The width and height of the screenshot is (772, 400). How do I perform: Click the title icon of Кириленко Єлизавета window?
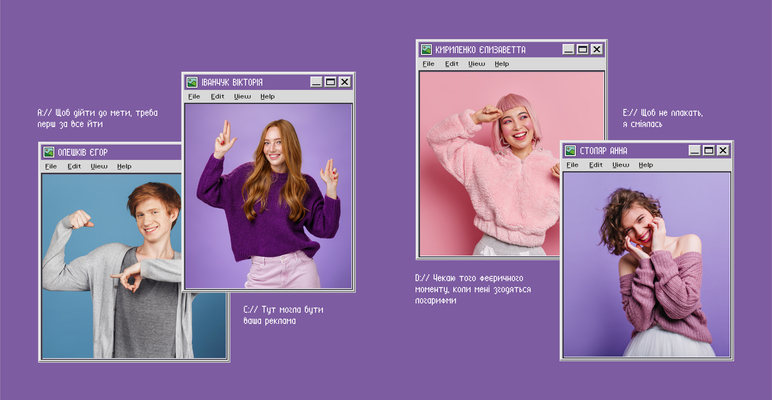click(426, 49)
